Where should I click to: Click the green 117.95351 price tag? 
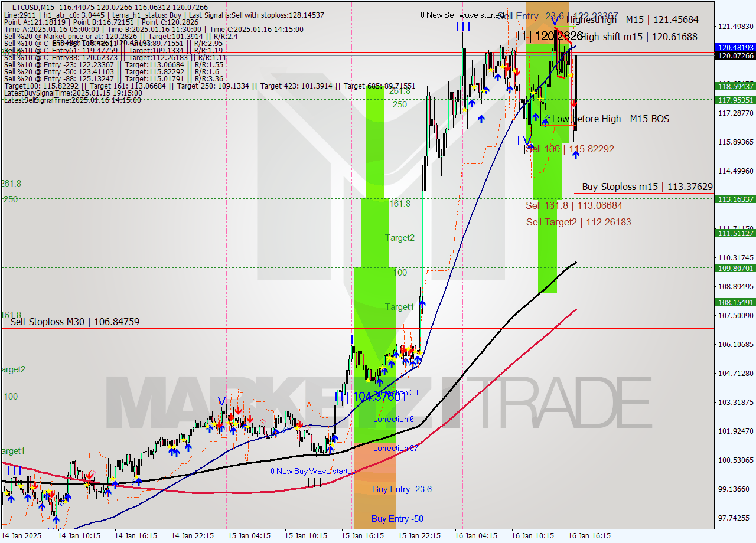(x=735, y=100)
